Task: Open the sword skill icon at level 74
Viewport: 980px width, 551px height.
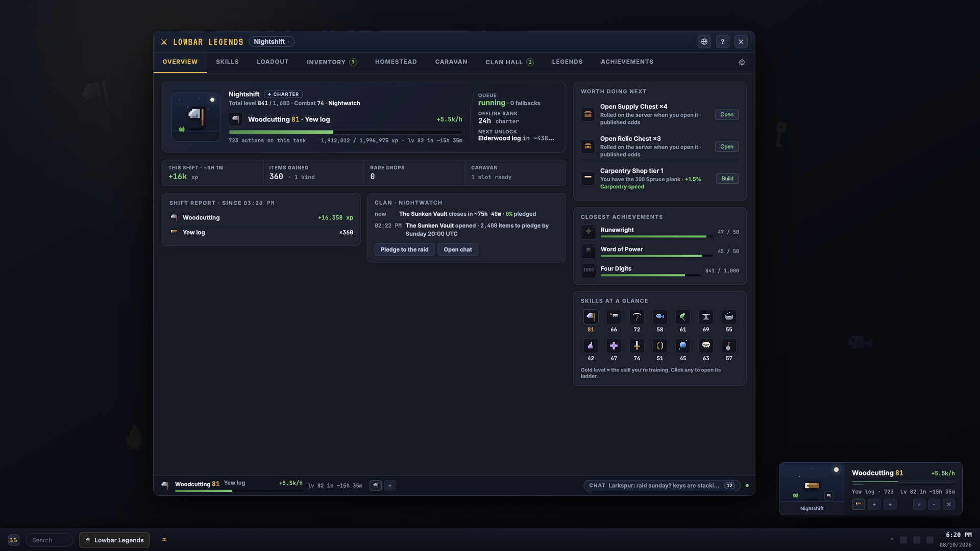Action: click(636, 346)
